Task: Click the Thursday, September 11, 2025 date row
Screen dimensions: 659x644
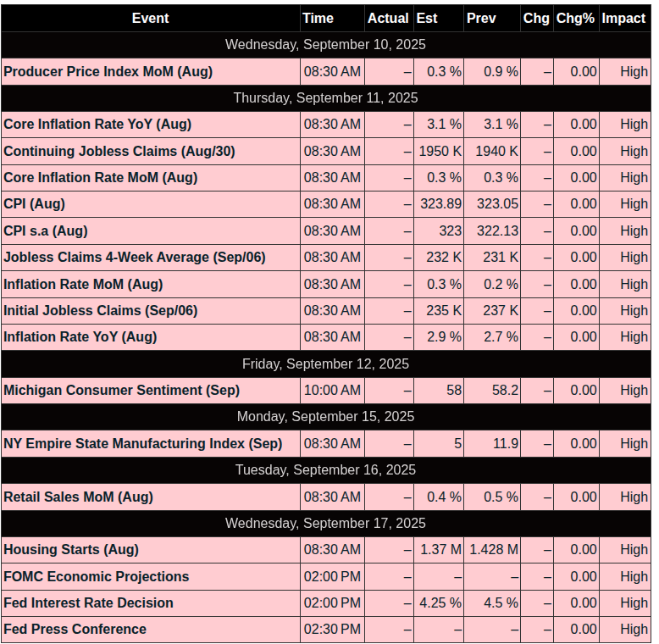Action: tap(326, 98)
